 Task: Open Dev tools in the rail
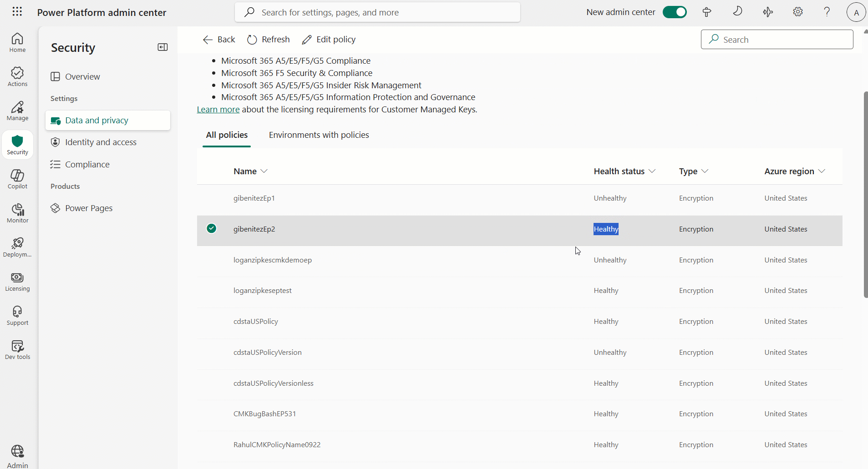(17, 350)
